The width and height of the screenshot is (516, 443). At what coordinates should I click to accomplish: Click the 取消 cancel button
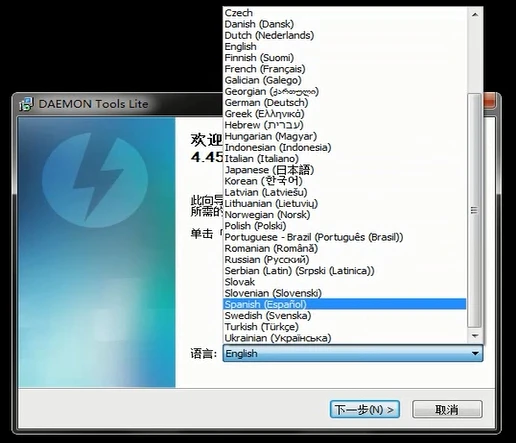click(447, 409)
